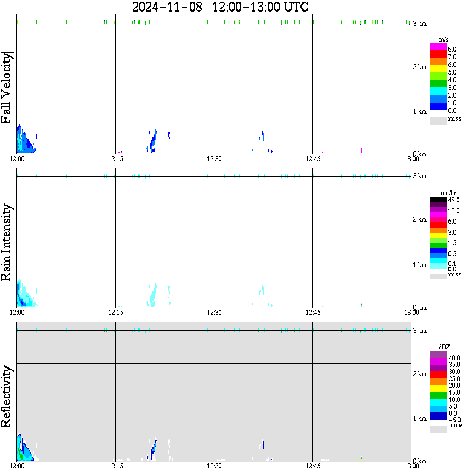This screenshot has width=466, height=476.
Task: Click the Fall Velocity axis label
Action: pos(6,88)
